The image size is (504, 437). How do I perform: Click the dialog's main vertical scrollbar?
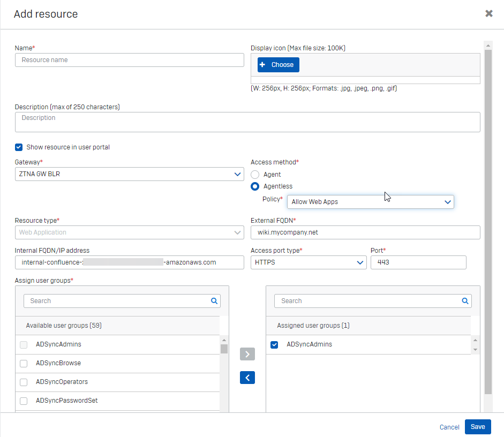click(x=487, y=214)
